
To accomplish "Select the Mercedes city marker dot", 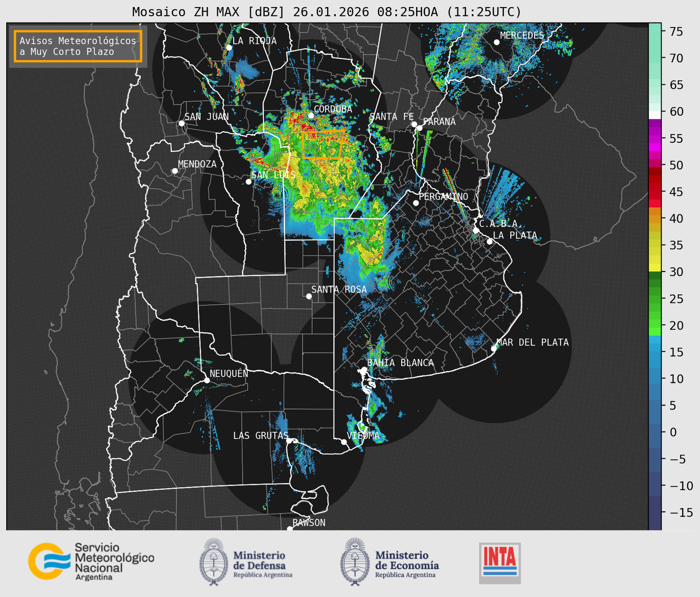I will [496, 42].
